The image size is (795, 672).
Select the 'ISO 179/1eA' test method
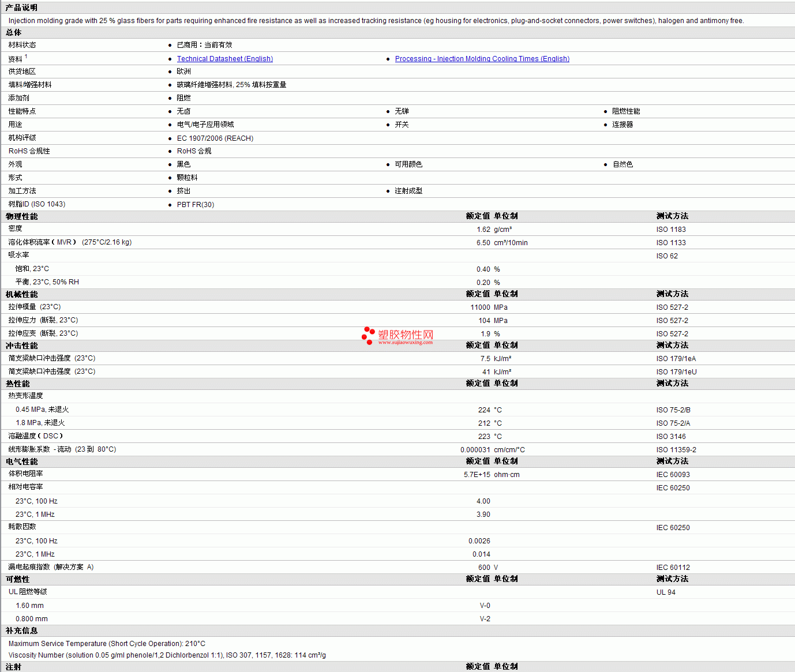coord(676,359)
